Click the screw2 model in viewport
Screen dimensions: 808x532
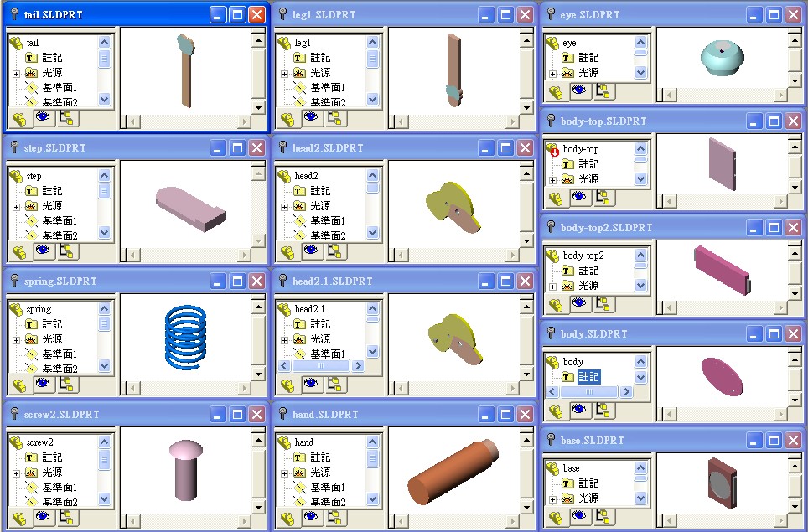click(x=185, y=470)
